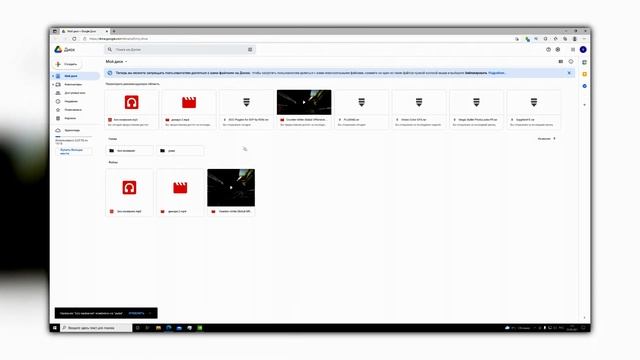Expand Computers tree arrow in sidebar

pyautogui.click(x=53, y=84)
